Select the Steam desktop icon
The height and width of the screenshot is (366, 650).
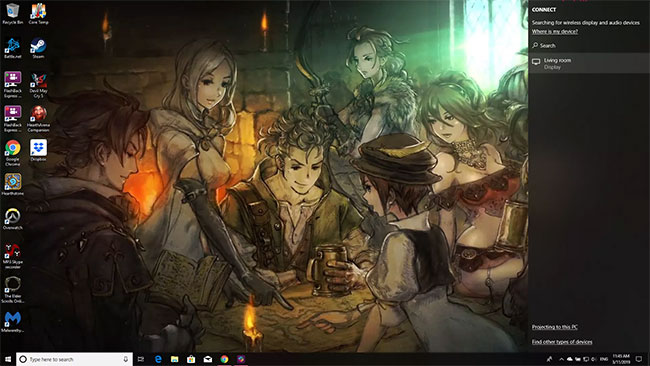coord(38,48)
